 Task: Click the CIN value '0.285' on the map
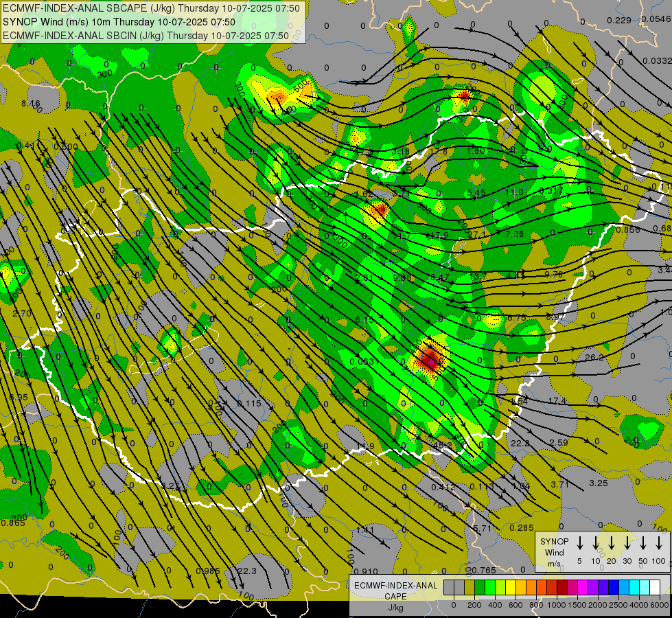point(522,527)
